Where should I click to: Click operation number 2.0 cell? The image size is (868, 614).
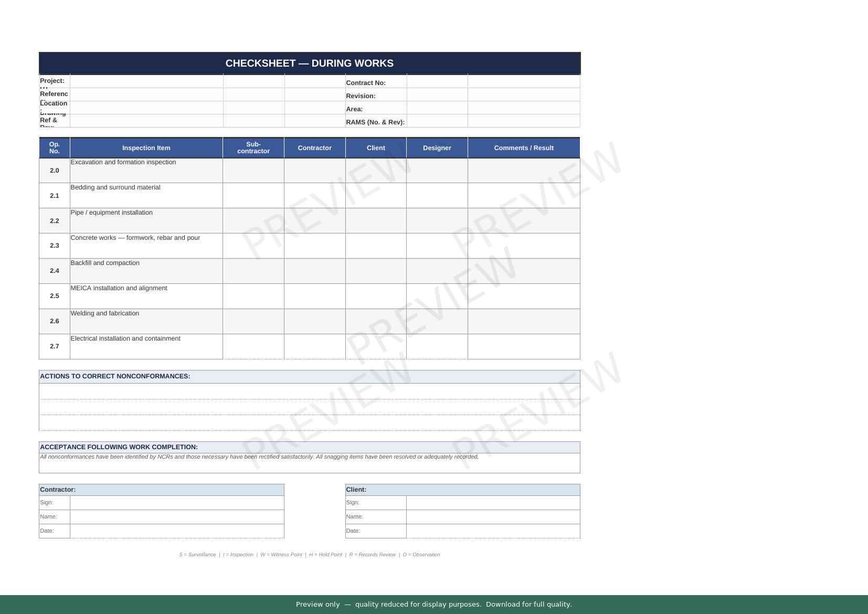55,171
